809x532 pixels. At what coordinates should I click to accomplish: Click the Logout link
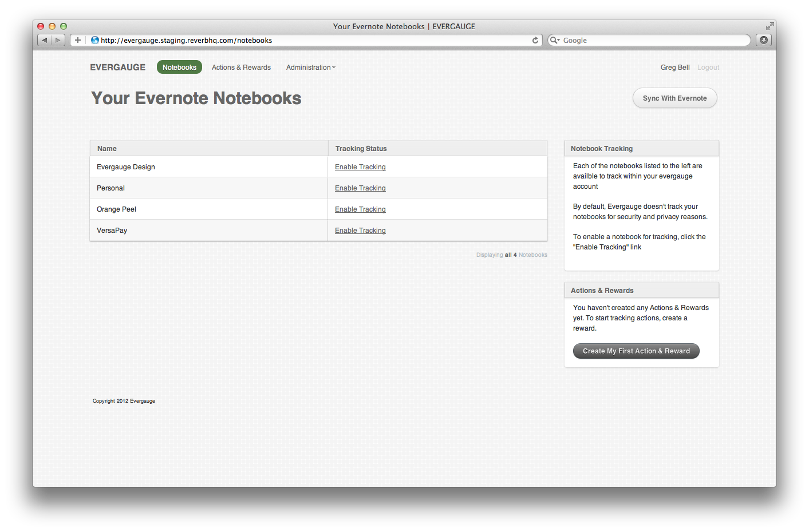[708, 68]
